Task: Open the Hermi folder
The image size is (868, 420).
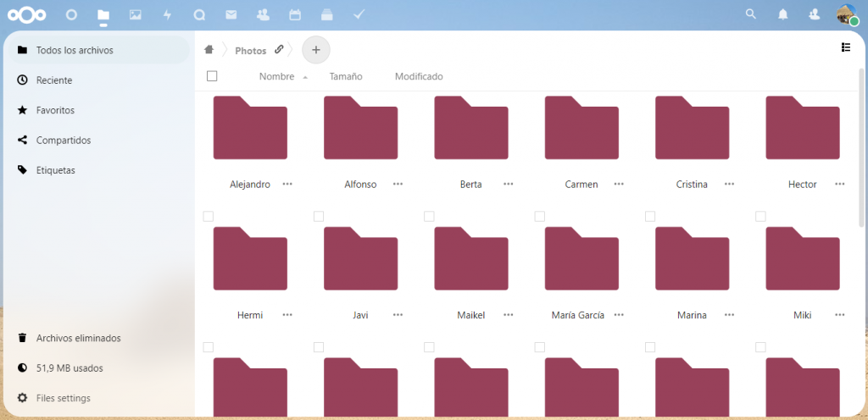Action: (x=250, y=258)
